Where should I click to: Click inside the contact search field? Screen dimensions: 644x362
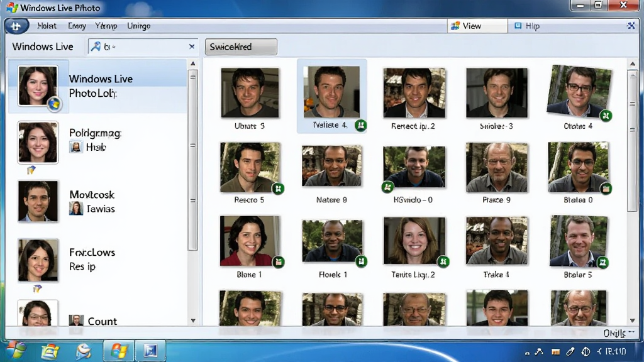point(143,47)
